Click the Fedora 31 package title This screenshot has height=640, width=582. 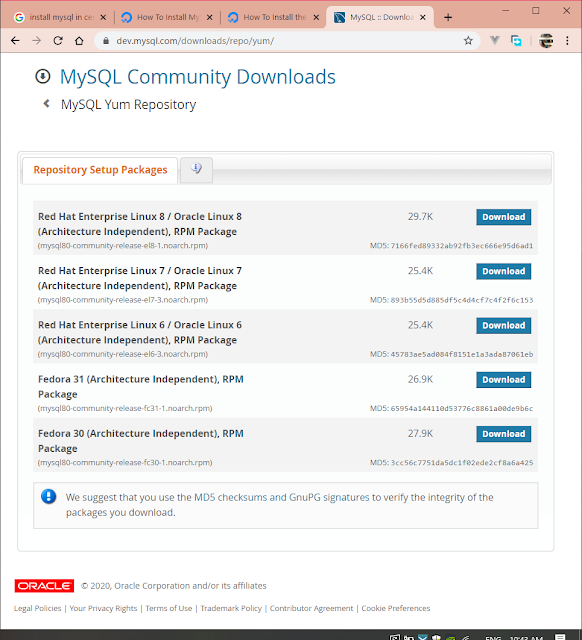pyautogui.click(x=141, y=387)
